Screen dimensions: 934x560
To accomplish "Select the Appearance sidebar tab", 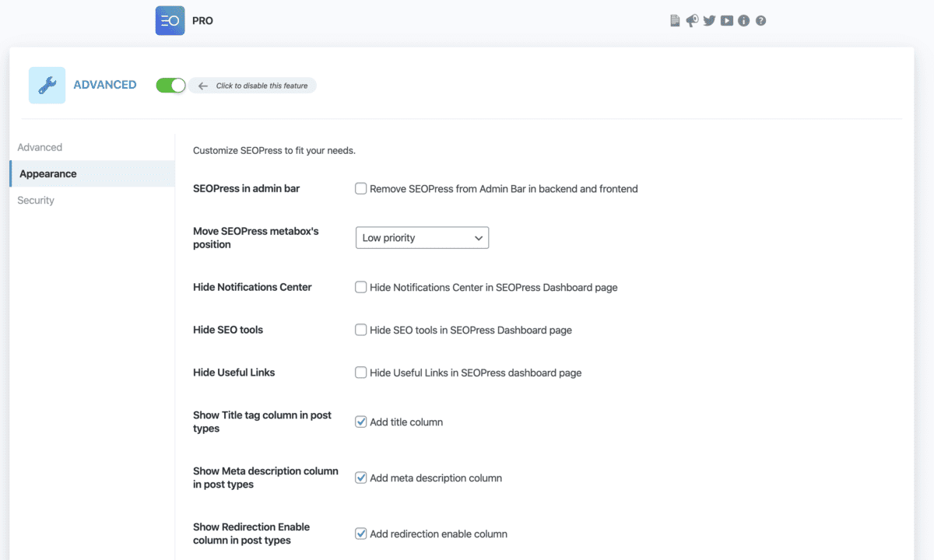I will 93,173.
